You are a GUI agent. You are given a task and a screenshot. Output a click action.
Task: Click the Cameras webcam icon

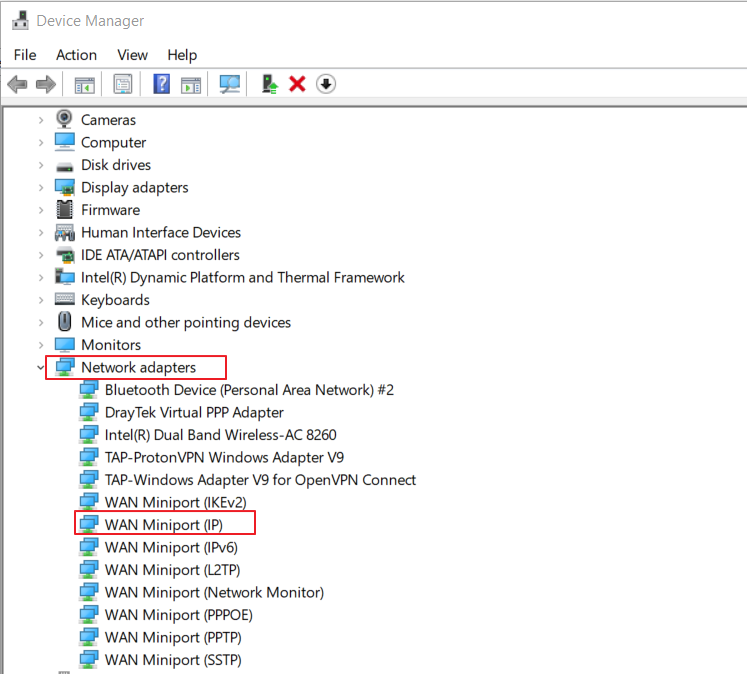64,119
